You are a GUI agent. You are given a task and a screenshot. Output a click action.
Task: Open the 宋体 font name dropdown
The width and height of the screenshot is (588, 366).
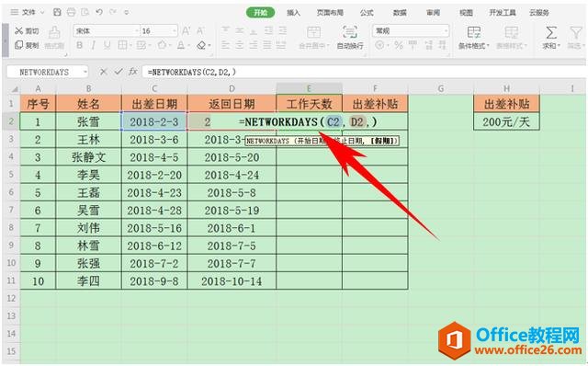137,30
